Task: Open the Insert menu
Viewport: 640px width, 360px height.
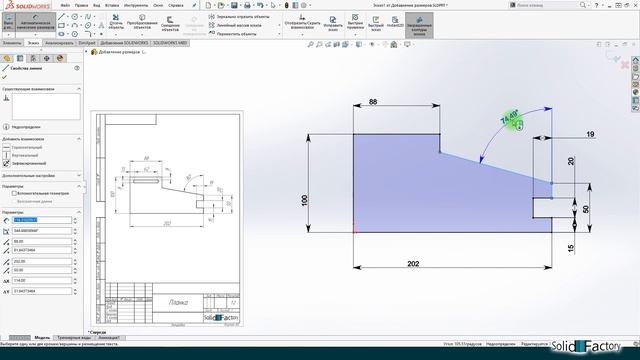Action: click(112, 5)
